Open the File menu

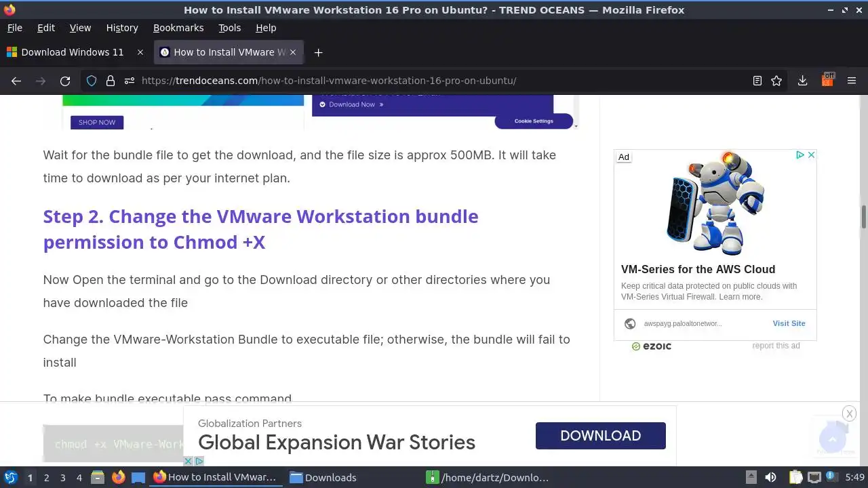coord(15,28)
